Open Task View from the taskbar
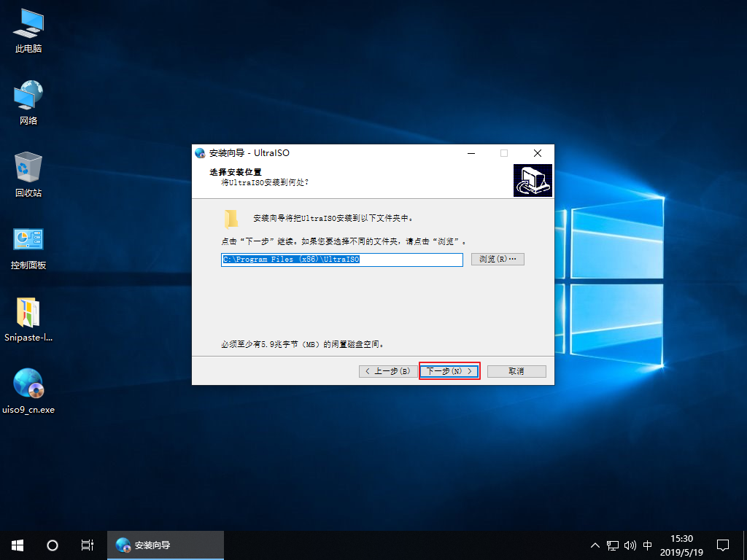This screenshot has width=747, height=560. [87, 545]
